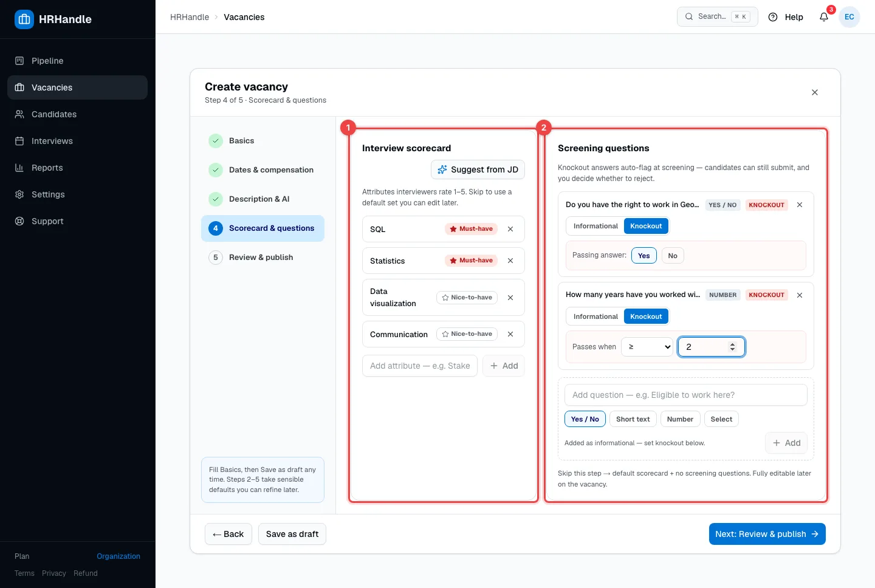The width and height of the screenshot is (875, 588).
Task: Go to Review & publish step
Action: (262, 258)
